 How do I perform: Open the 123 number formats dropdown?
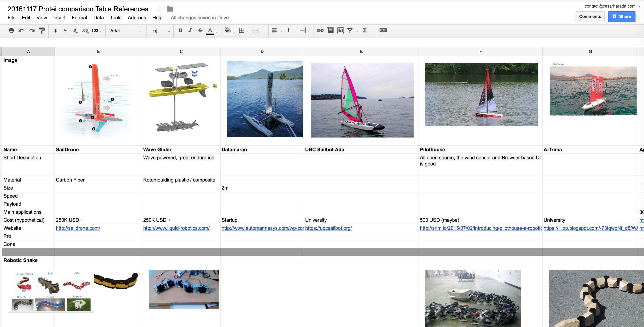point(96,31)
